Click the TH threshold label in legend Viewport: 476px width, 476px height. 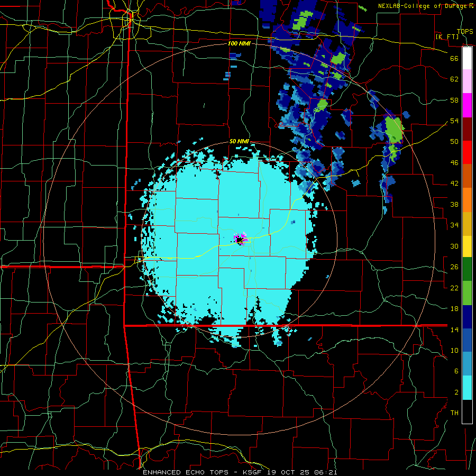click(454, 413)
